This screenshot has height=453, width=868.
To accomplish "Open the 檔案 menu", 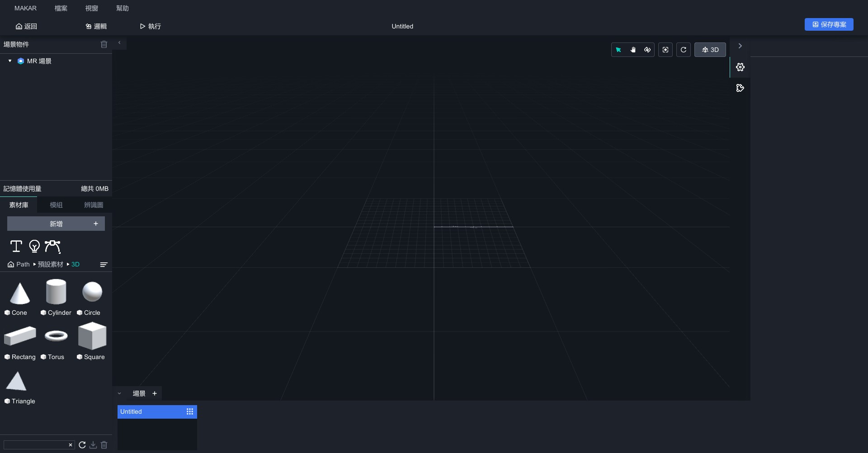I will tap(61, 8).
